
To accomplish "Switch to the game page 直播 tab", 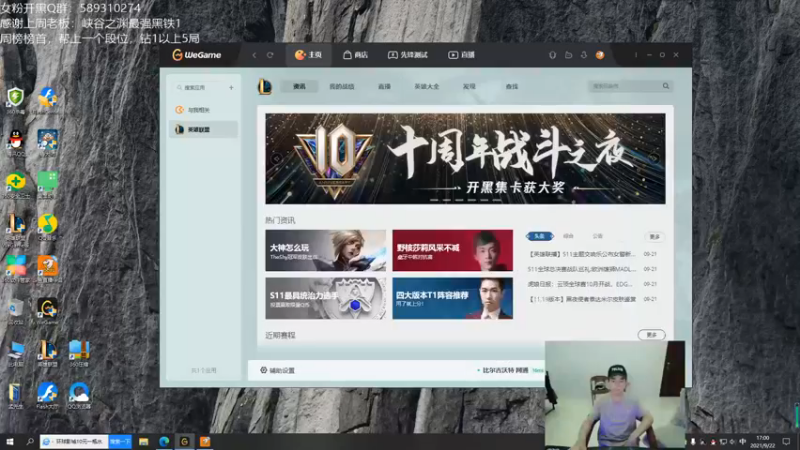I will (384, 87).
